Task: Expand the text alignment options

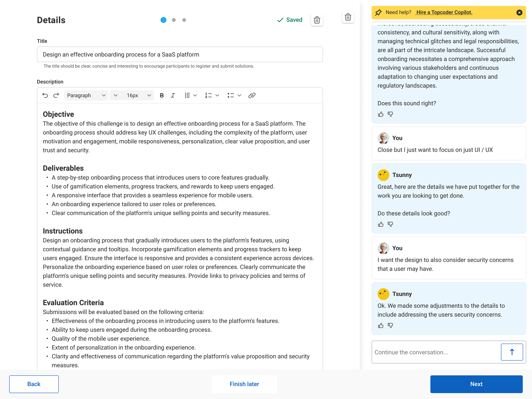Action: point(195,95)
